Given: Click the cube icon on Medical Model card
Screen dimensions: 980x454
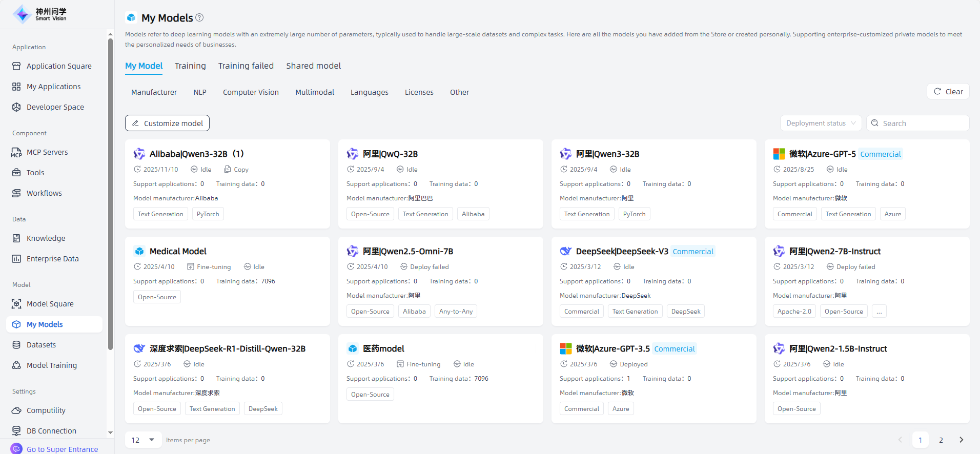Looking at the screenshot, I should pyautogui.click(x=139, y=251).
